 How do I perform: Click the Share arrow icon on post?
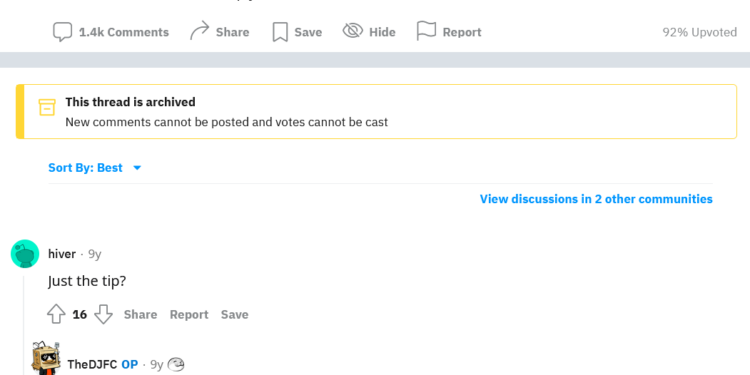pos(199,31)
